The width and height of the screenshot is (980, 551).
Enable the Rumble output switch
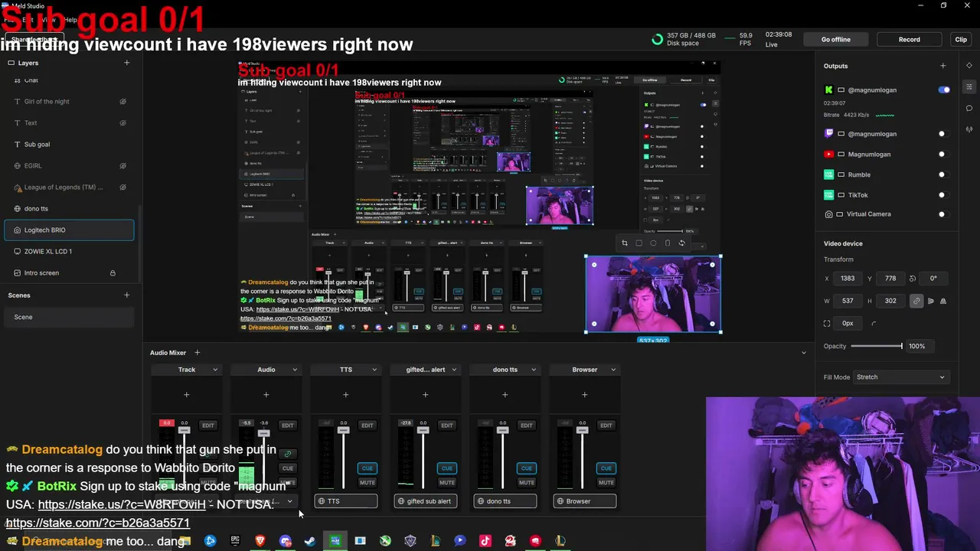(x=942, y=174)
